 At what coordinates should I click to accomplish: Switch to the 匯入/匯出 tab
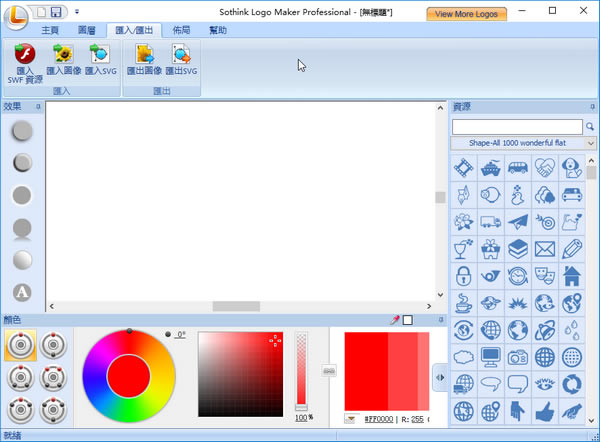134,30
